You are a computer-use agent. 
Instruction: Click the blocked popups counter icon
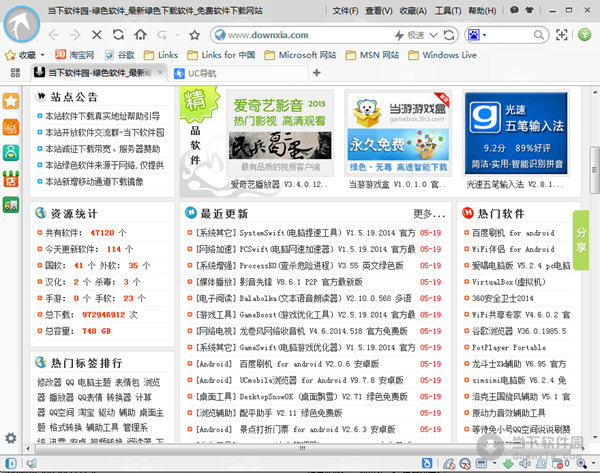[560, 464]
